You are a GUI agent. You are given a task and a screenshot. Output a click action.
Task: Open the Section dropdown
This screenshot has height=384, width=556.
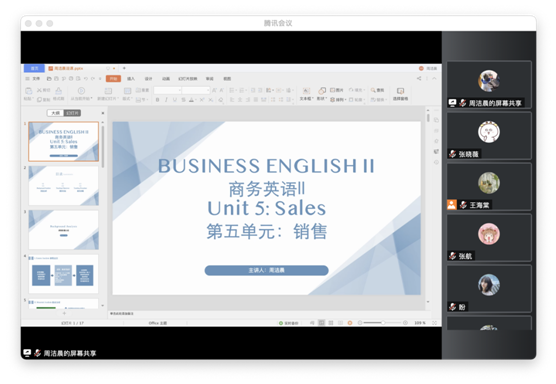click(x=143, y=100)
